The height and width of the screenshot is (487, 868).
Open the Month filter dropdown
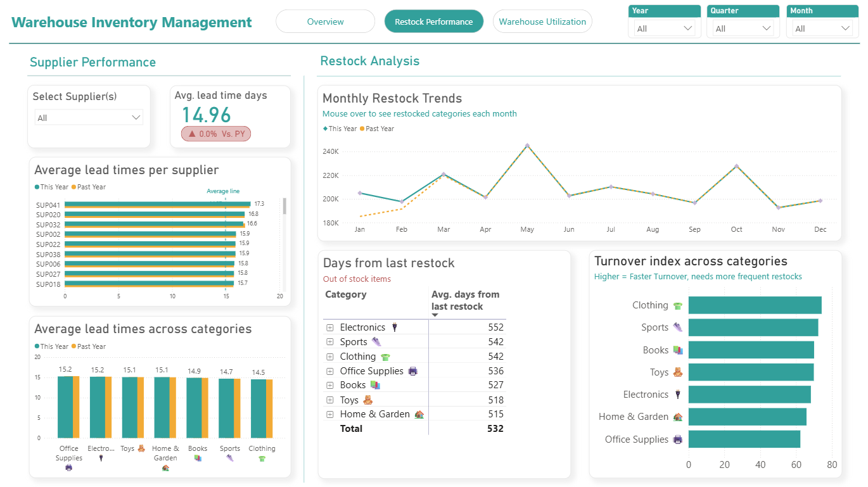(x=822, y=28)
